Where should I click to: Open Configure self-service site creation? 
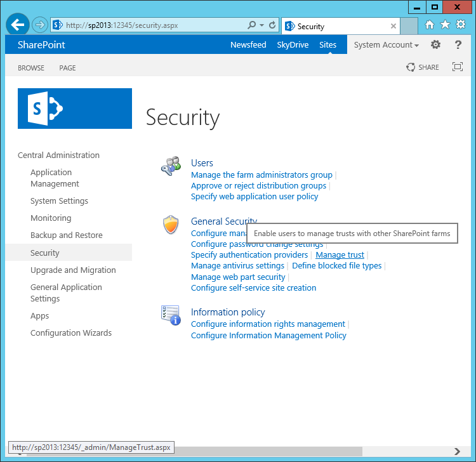(x=253, y=287)
